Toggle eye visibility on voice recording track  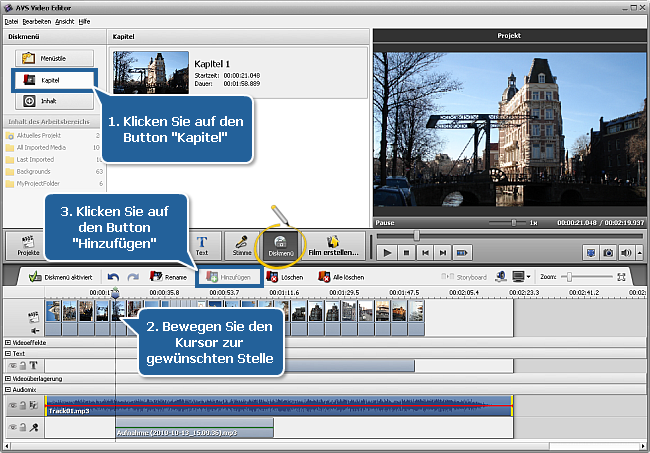(13, 428)
